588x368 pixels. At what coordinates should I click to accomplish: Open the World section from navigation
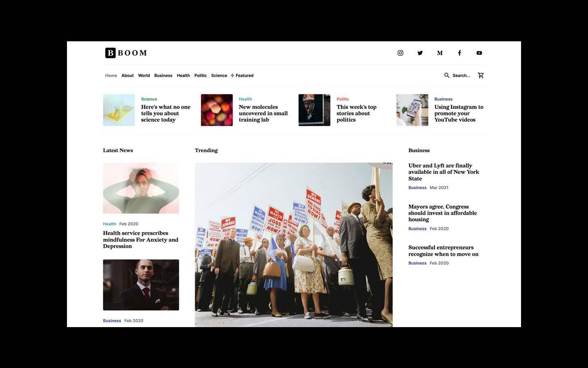144,75
